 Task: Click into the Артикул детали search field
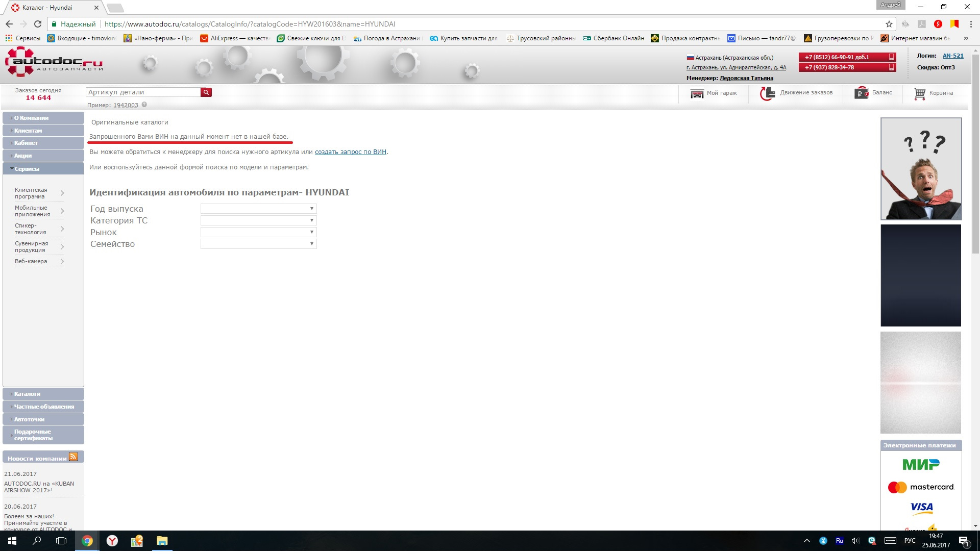pyautogui.click(x=143, y=92)
